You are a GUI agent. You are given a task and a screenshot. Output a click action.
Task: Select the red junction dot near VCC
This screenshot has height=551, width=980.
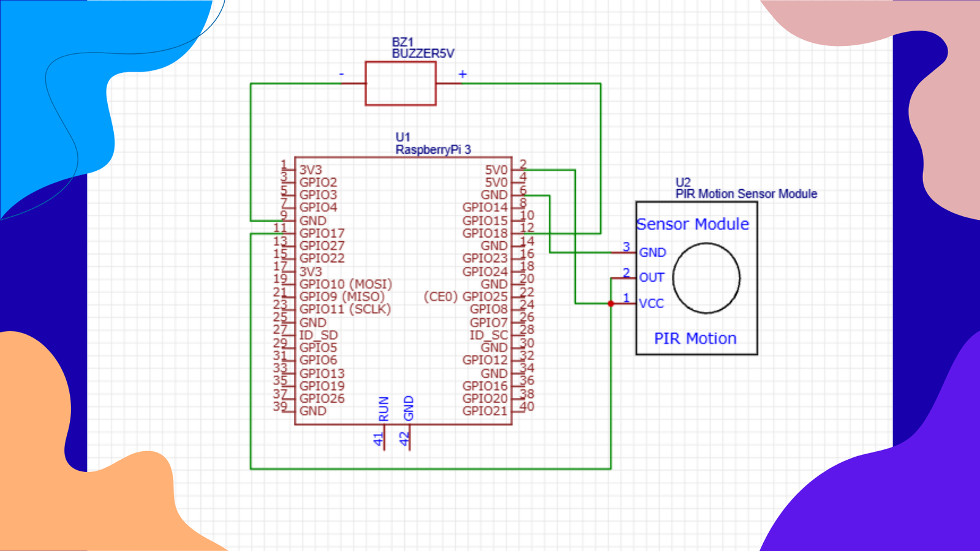coord(611,304)
